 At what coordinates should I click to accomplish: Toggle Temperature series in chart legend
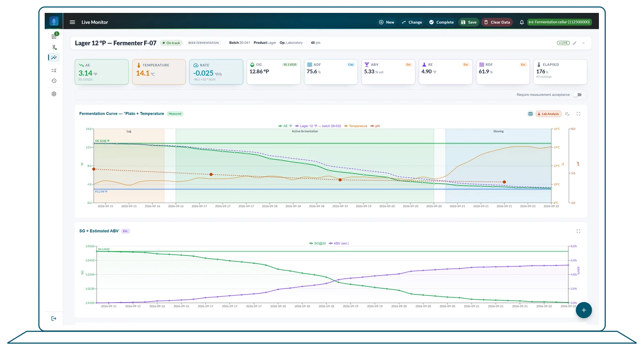tap(356, 126)
